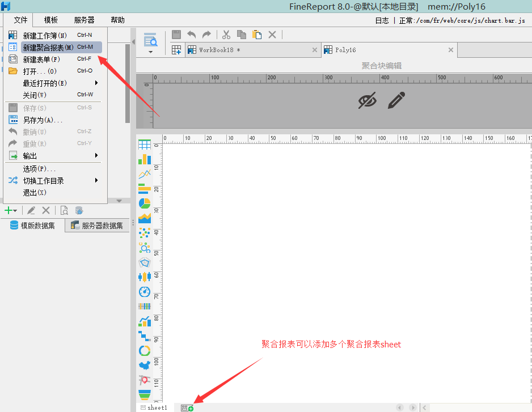This screenshot has width=532, height=412.
Task: Add a GIS map with pin
Action: pos(145,380)
